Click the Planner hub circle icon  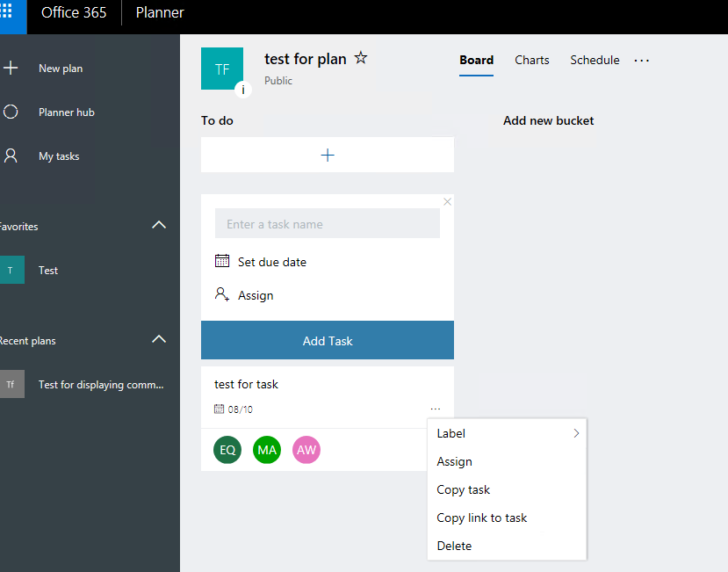(11, 112)
